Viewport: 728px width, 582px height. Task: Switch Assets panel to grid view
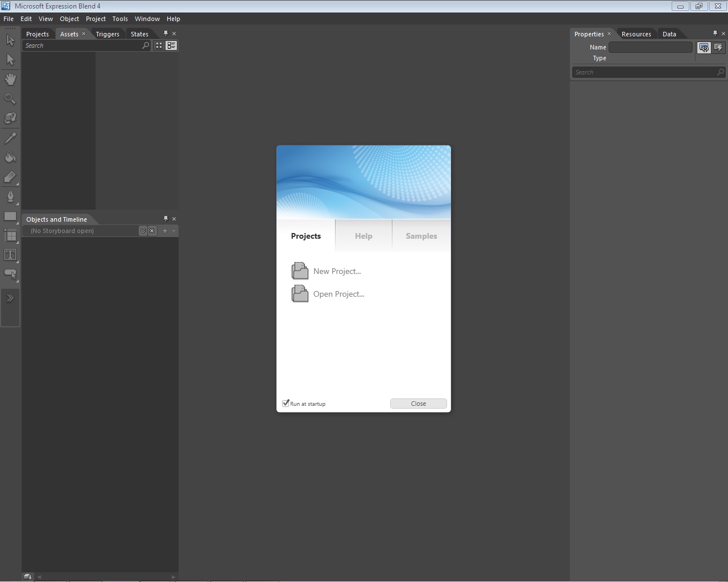coord(159,45)
